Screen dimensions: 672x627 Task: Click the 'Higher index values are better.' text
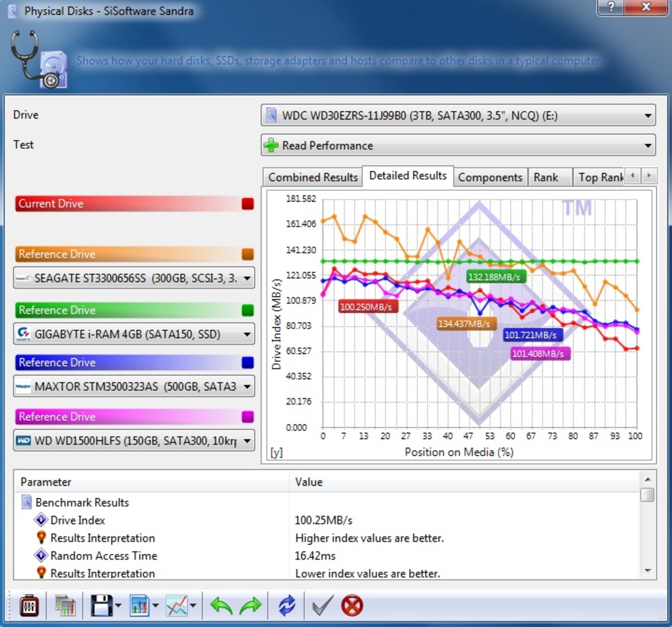click(x=370, y=538)
